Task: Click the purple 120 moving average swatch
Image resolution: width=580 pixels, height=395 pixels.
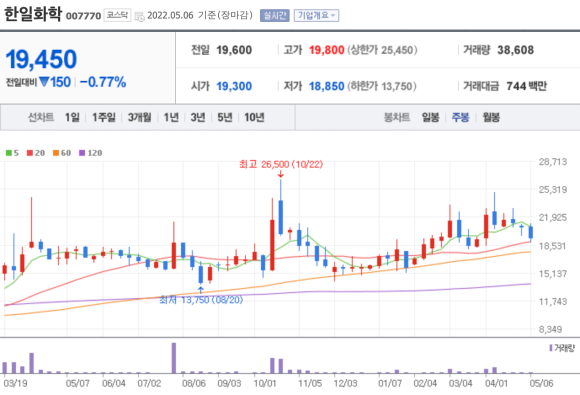Action: coord(82,153)
